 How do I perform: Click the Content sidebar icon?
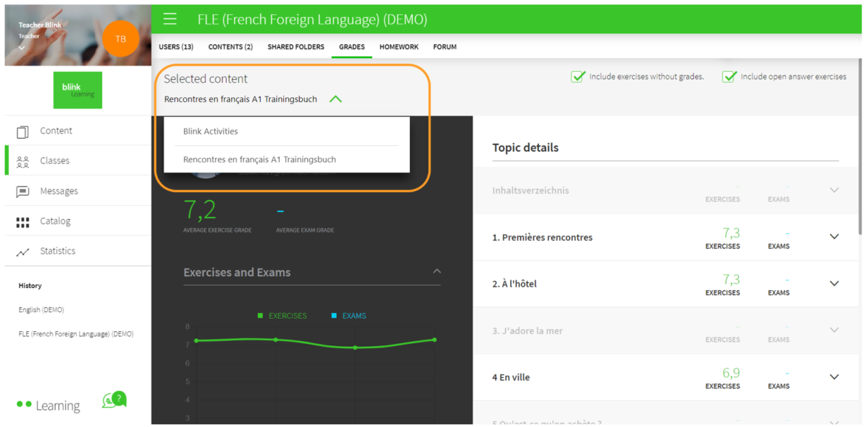tap(23, 132)
